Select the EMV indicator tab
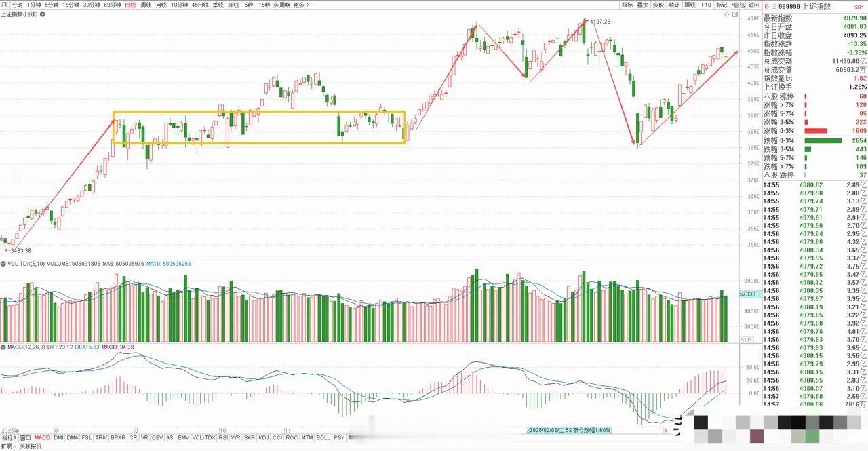Viewport: 868px width, 451px height. (x=183, y=438)
